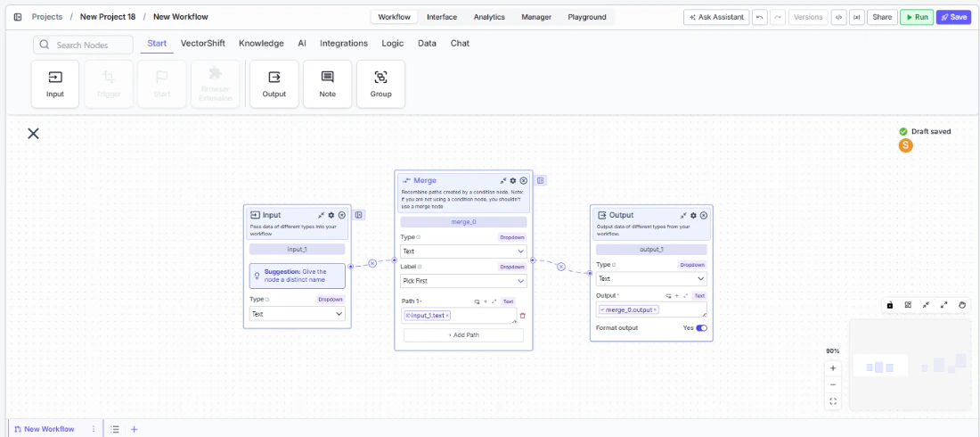Select the hand pan tool
The width and height of the screenshot is (980, 437).
point(962,305)
